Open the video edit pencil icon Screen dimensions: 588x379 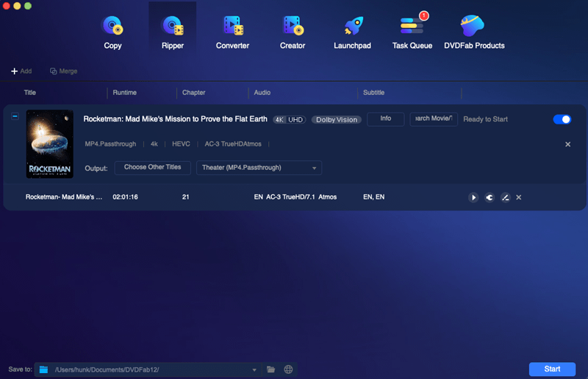click(505, 197)
